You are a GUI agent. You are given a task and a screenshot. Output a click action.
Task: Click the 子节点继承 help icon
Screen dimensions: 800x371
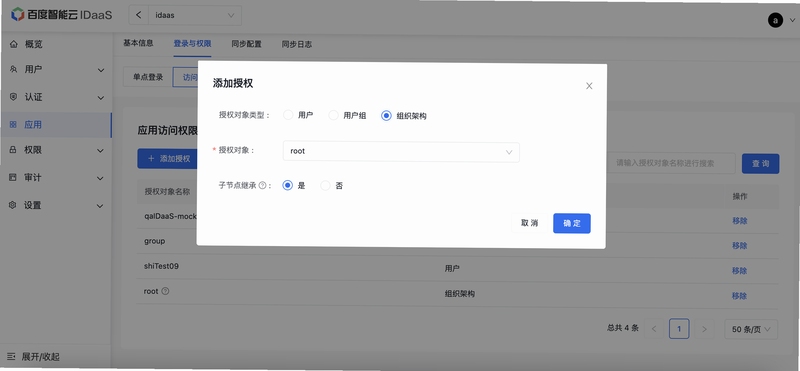tap(262, 185)
